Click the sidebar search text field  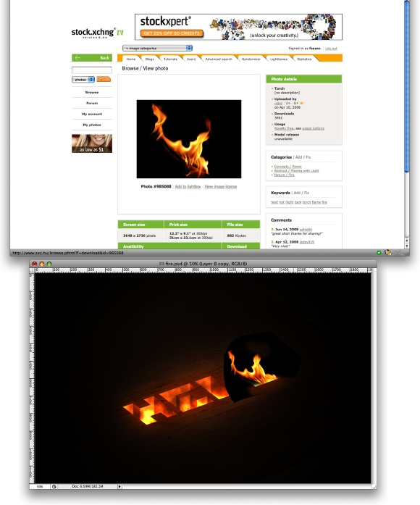92,70
